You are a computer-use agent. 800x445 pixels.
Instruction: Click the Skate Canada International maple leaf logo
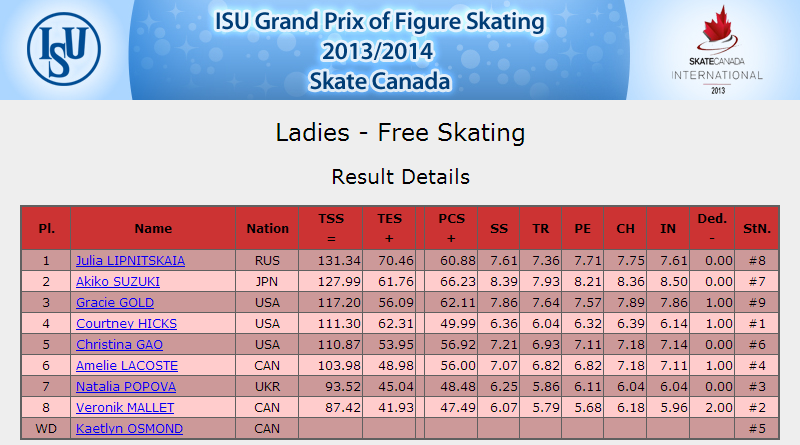pyautogui.click(x=717, y=50)
